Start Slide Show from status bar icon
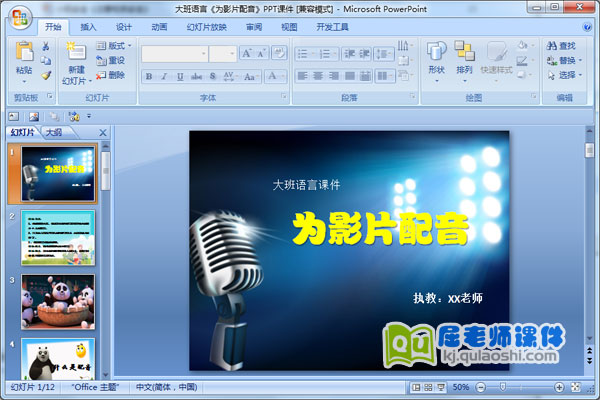 tap(441, 387)
